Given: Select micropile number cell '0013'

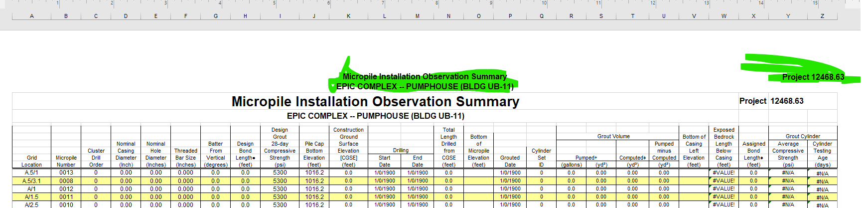Looking at the screenshot, I should [66, 173].
